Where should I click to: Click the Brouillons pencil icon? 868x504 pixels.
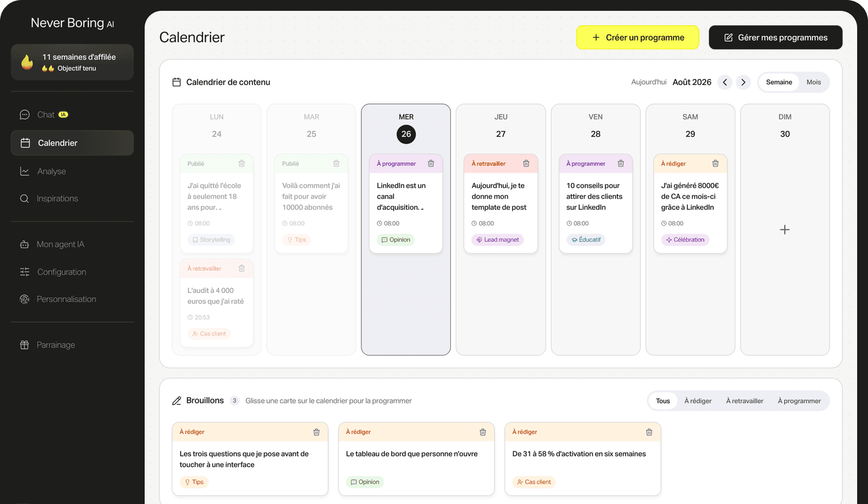pyautogui.click(x=177, y=401)
